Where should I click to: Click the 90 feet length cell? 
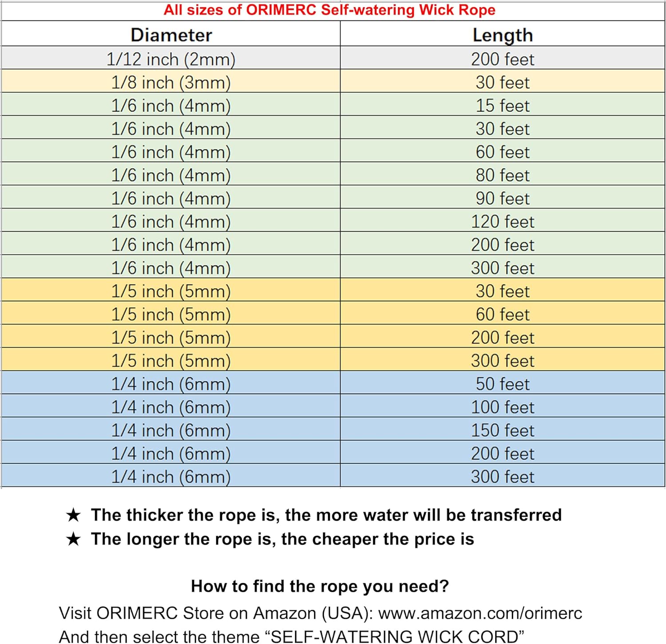503,198
